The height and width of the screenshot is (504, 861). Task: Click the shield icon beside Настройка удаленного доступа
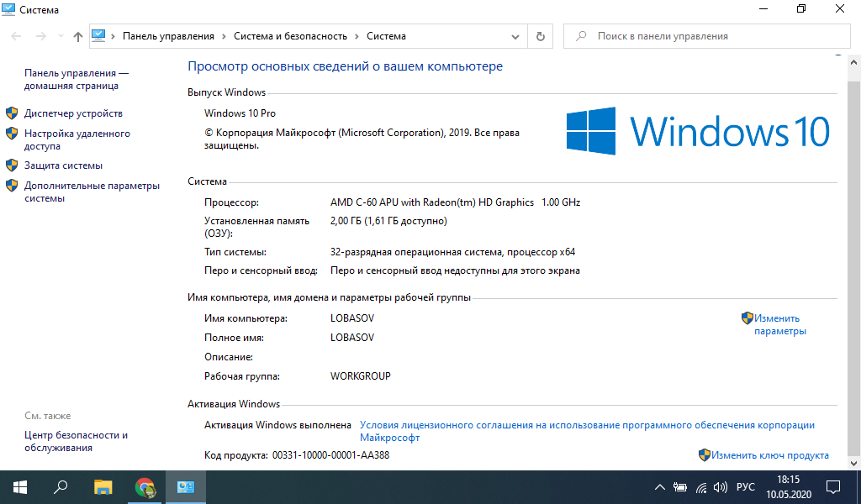point(12,134)
